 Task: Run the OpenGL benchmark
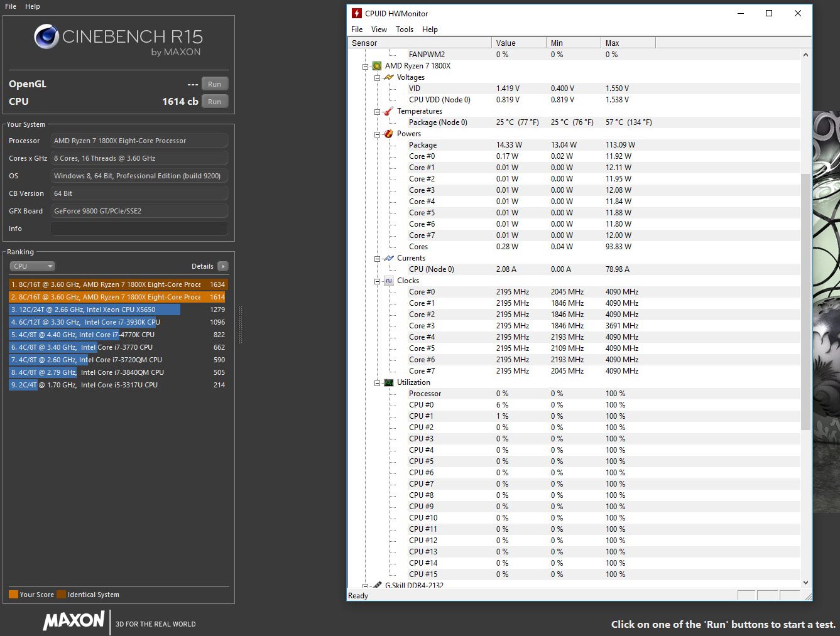214,84
